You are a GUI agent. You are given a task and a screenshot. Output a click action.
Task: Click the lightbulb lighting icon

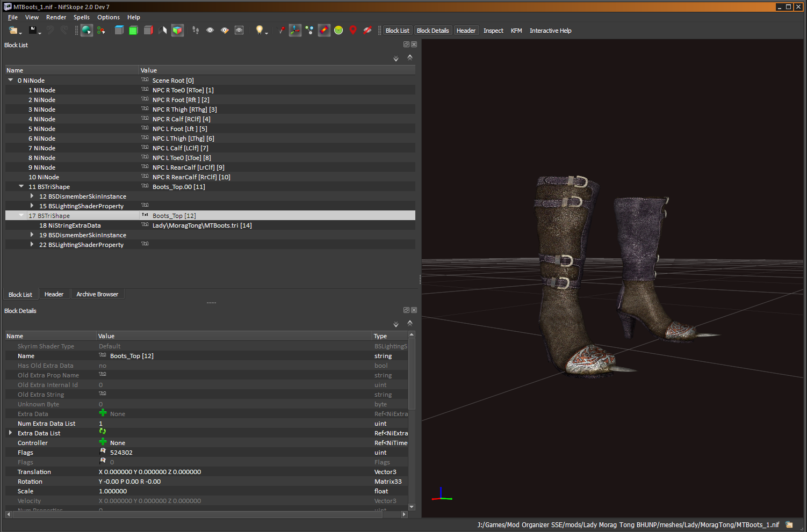(x=260, y=31)
